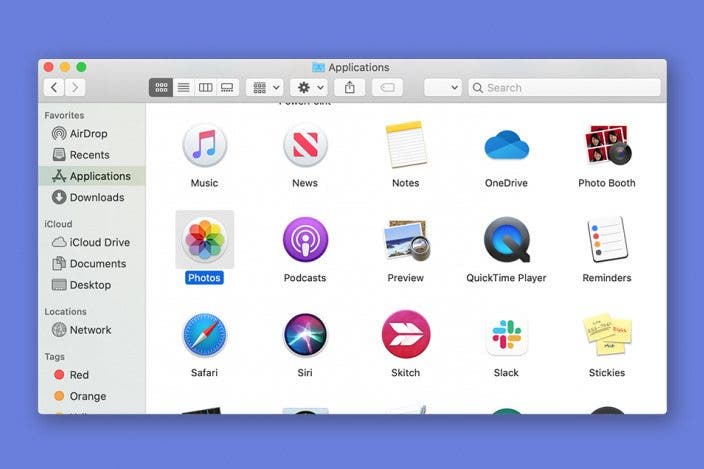Switch to list view

coord(184,88)
